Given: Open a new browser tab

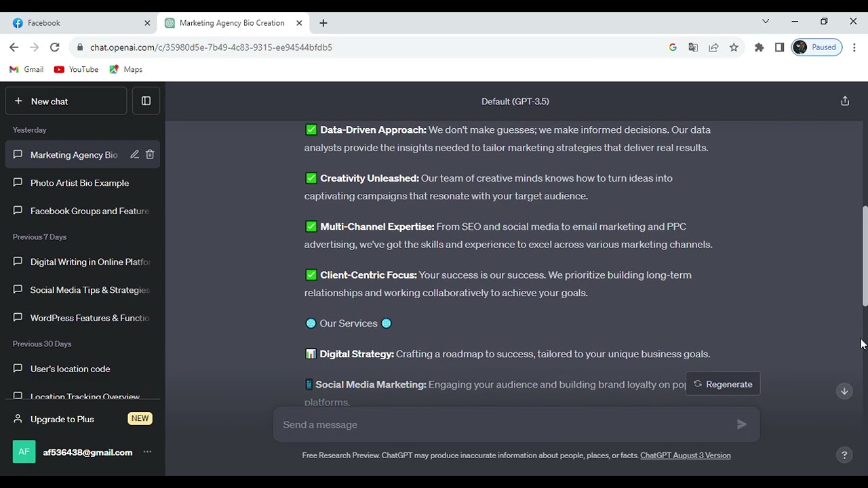Looking at the screenshot, I should click(323, 23).
